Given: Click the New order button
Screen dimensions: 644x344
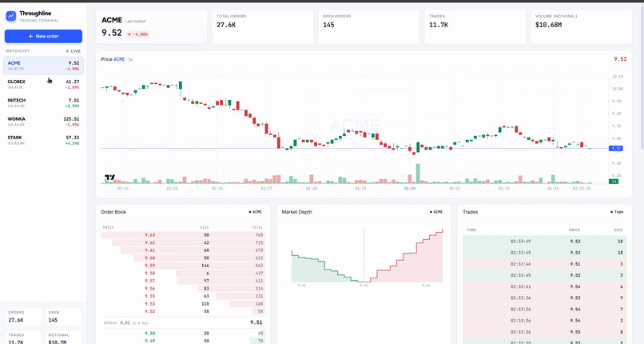Looking at the screenshot, I should pos(43,36).
